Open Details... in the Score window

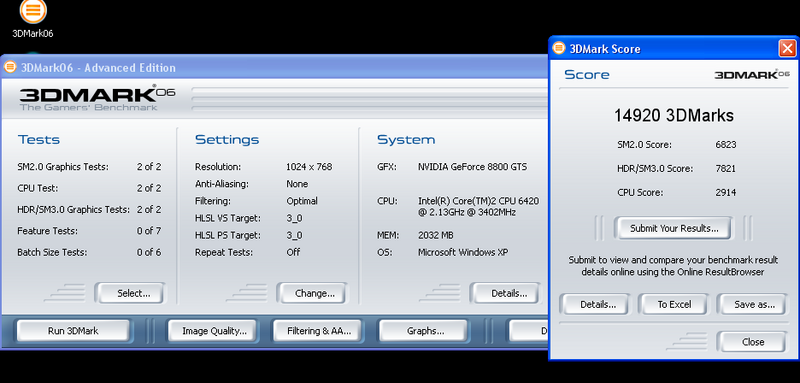point(597,304)
